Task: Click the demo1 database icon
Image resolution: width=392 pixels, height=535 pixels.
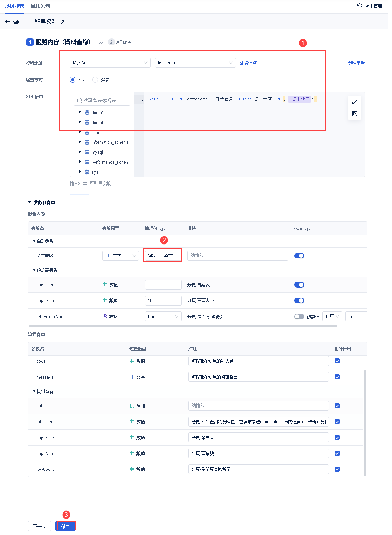Action: 87,112
